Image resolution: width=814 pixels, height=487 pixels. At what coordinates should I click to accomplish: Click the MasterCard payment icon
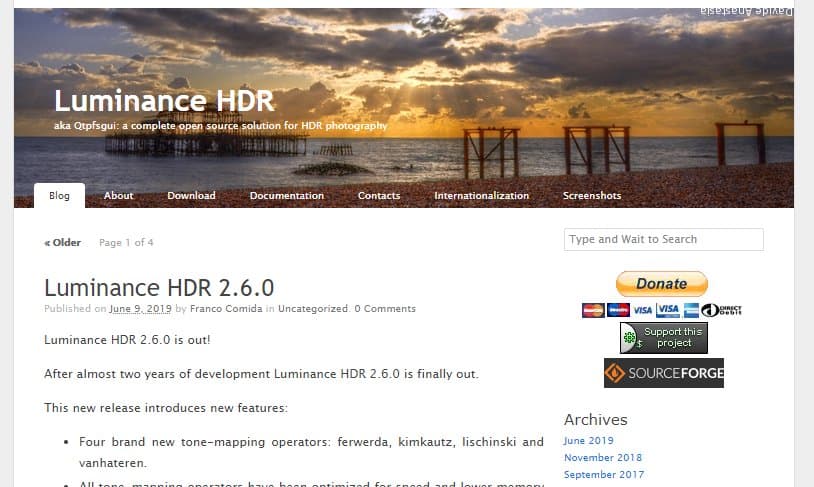[593, 310]
